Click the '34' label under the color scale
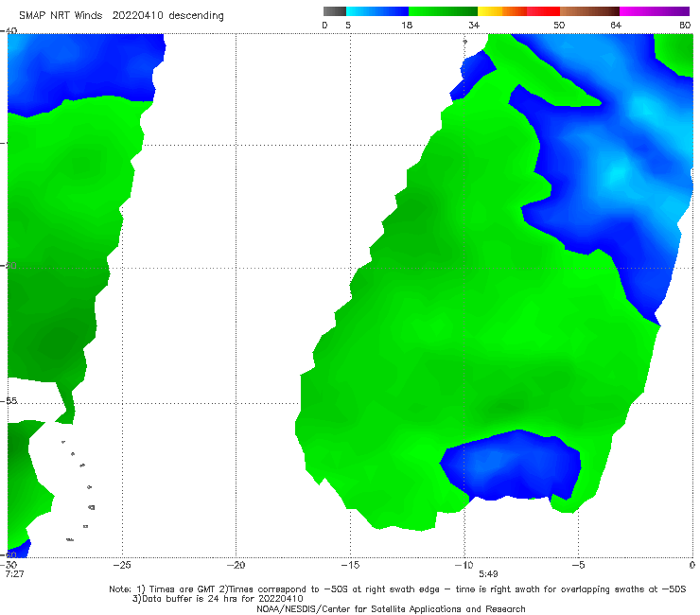Viewport: 700px width, 615px height. pos(474,25)
